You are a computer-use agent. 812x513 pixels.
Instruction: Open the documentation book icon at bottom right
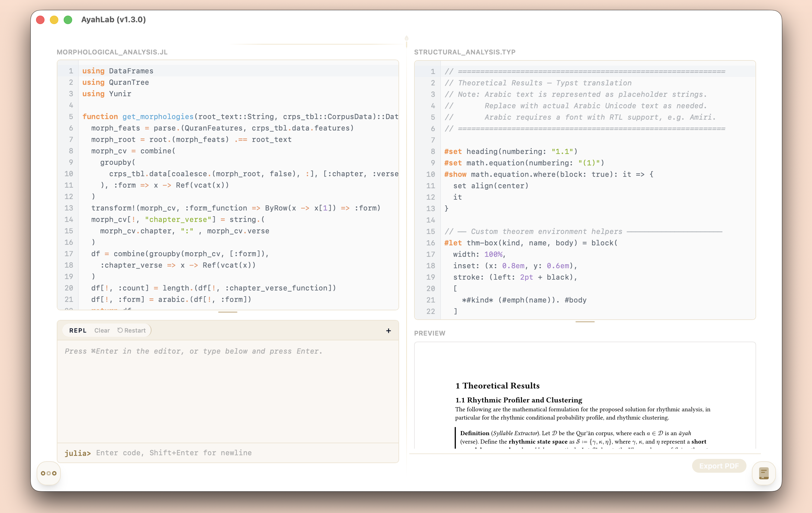(x=763, y=474)
